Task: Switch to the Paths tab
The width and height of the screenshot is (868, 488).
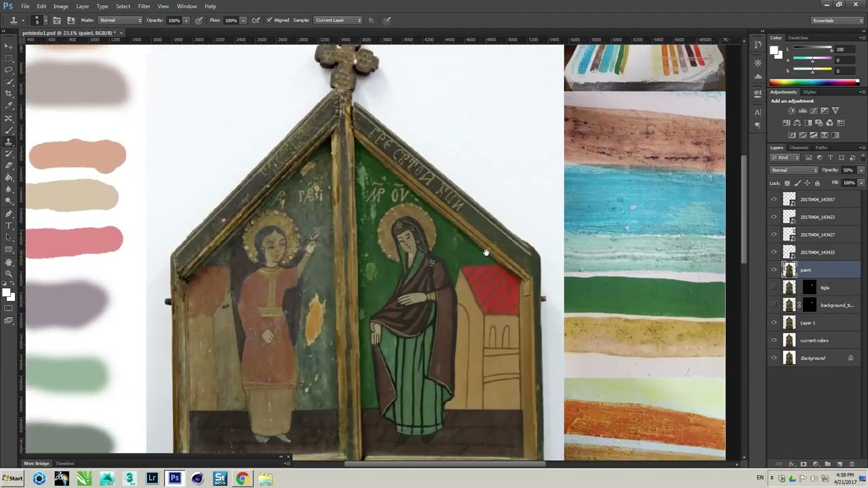Action: point(821,148)
